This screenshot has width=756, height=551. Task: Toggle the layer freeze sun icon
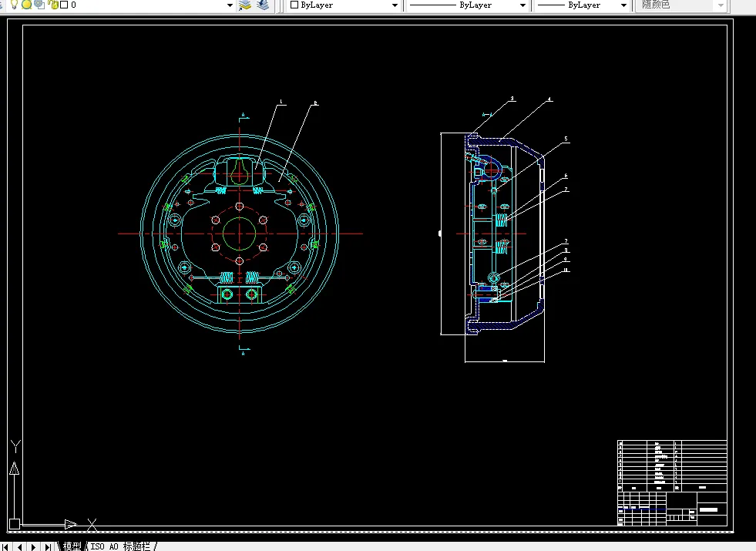[x=26, y=5]
